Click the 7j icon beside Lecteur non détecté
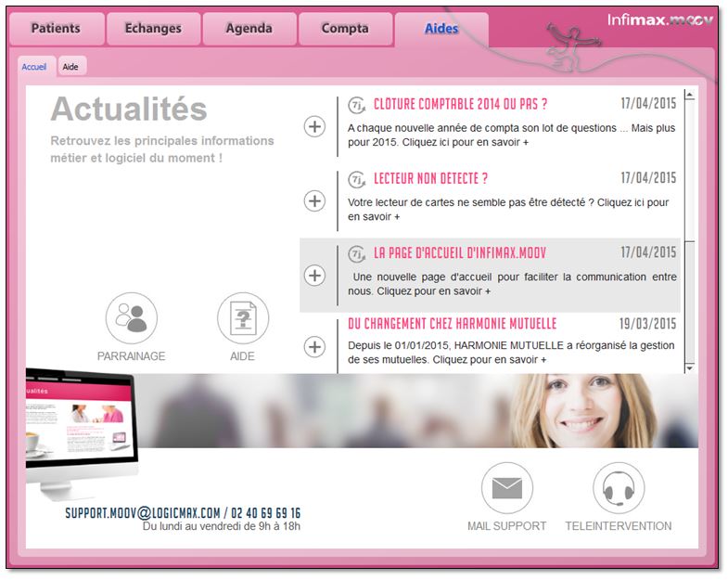The width and height of the screenshot is (728, 580). pos(356,179)
